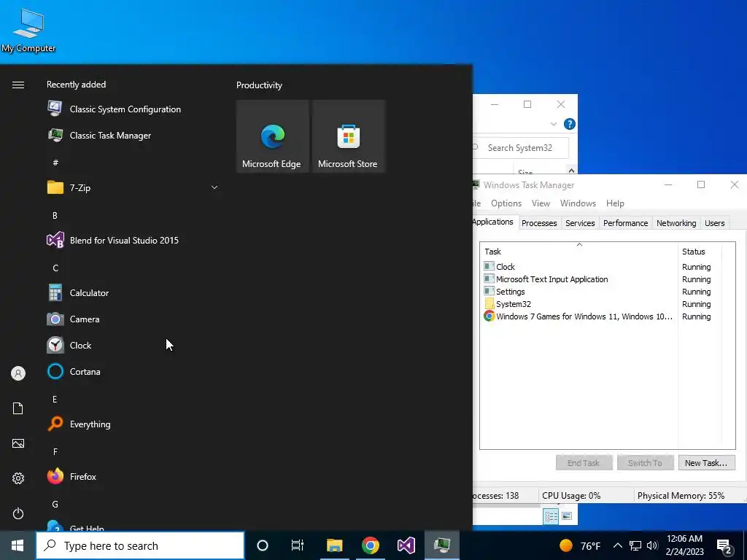The image size is (747, 560).
Task: Click the Task Manager taskbar icon
Action: 442,545
